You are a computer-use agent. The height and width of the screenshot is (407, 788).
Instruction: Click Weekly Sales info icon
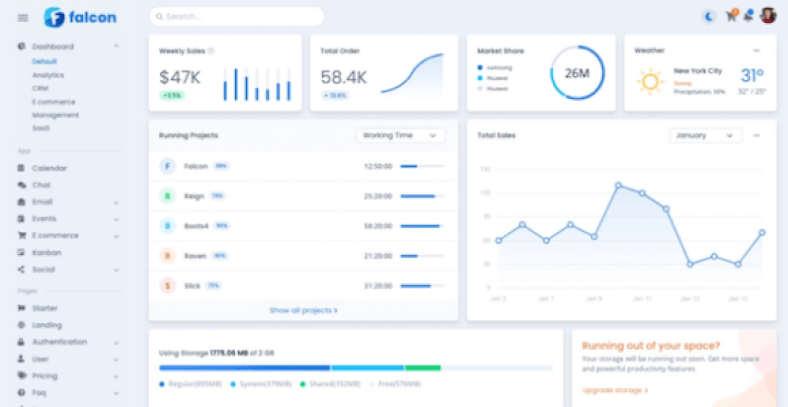pos(211,51)
